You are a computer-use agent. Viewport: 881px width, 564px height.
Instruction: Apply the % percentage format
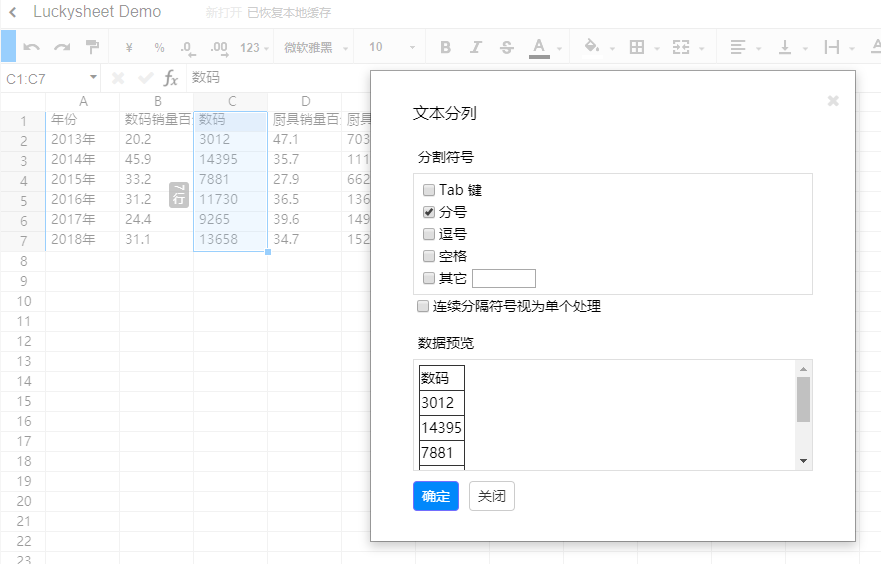point(160,47)
